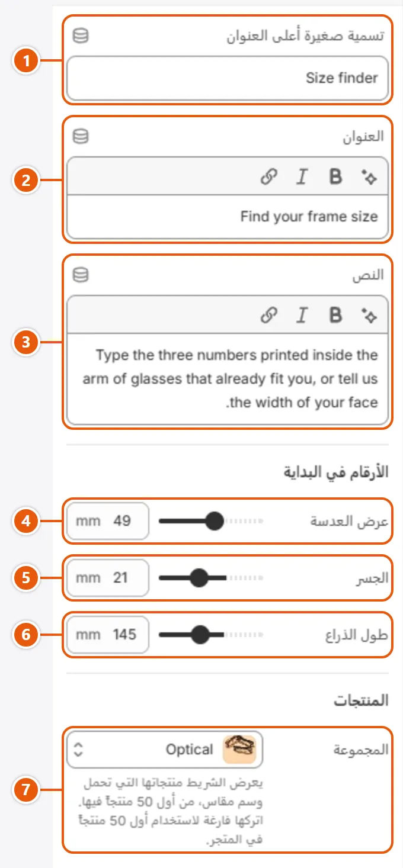Image resolution: width=403 pixels, height=868 pixels.
Task: Click the طول الذراع slider handle
Action: coord(201,635)
